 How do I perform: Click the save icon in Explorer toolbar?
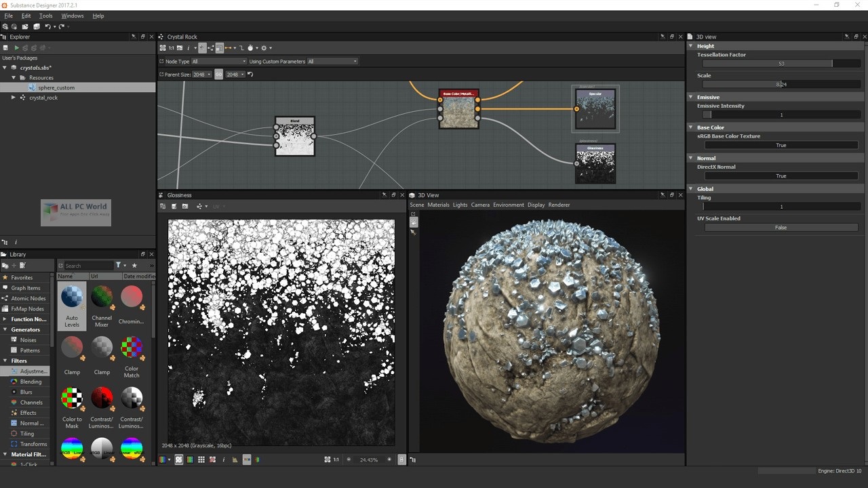5,47
